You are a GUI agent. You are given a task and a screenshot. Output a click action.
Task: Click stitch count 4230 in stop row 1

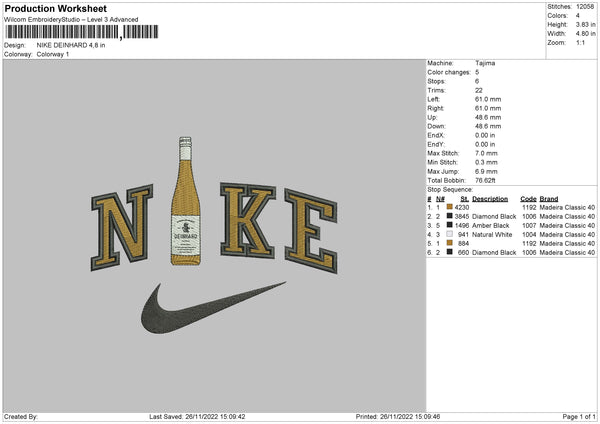[x=462, y=207]
